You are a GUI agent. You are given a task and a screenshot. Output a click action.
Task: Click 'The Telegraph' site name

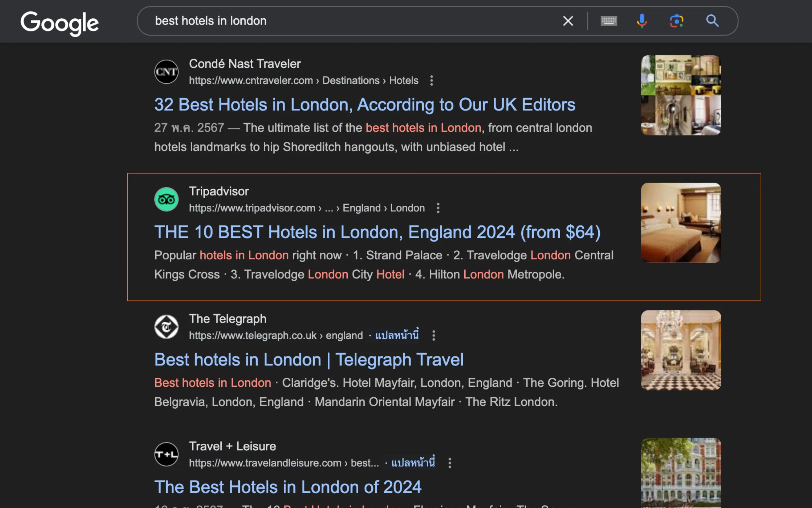pyautogui.click(x=228, y=319)
